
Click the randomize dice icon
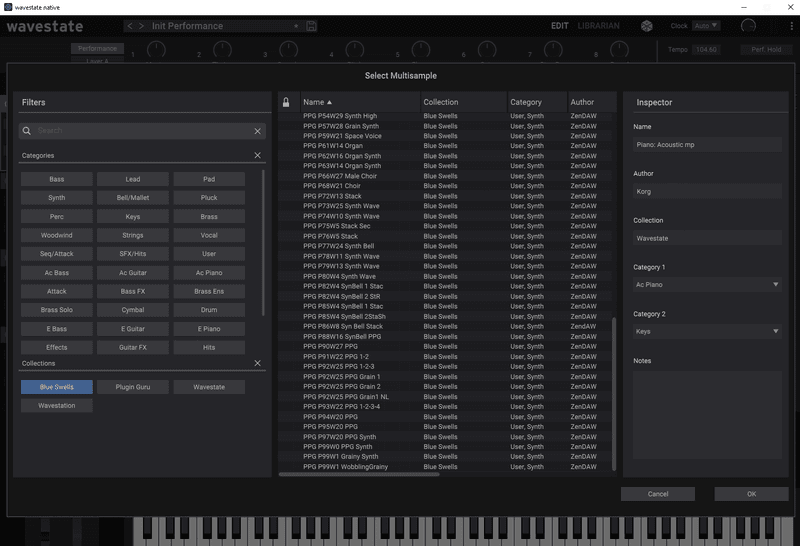coord(647,26)
